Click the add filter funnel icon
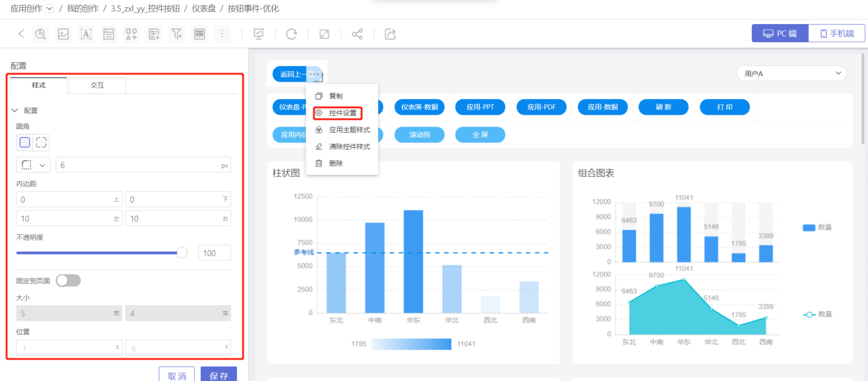Viewport: 868px width, 381px height. (177, 34)
